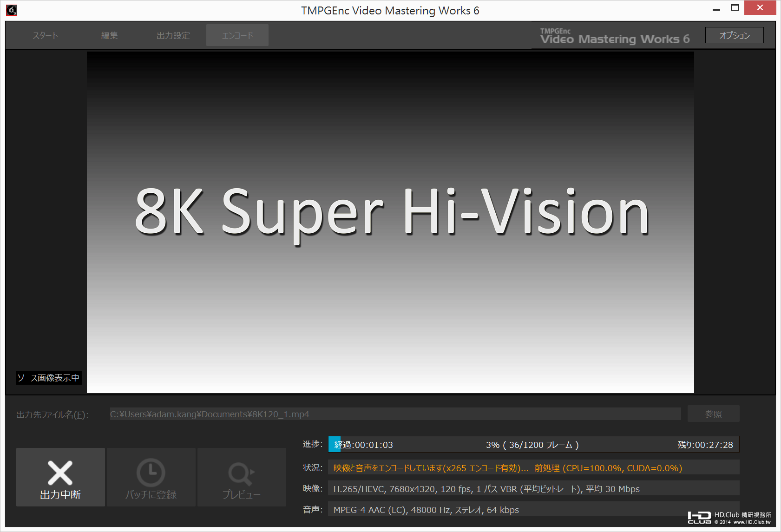Click the 8K Super Hi-Vision preview image
Viewport: 781px width, 532px height.
point(390,222)
